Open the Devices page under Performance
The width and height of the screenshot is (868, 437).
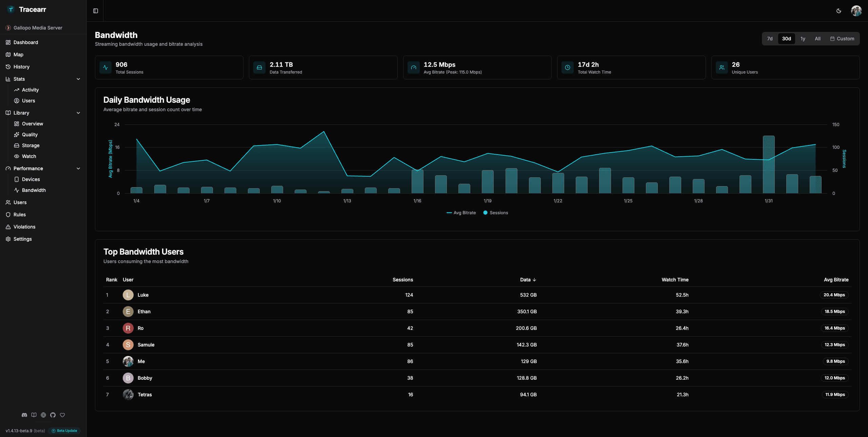click(x=31, y=179)
